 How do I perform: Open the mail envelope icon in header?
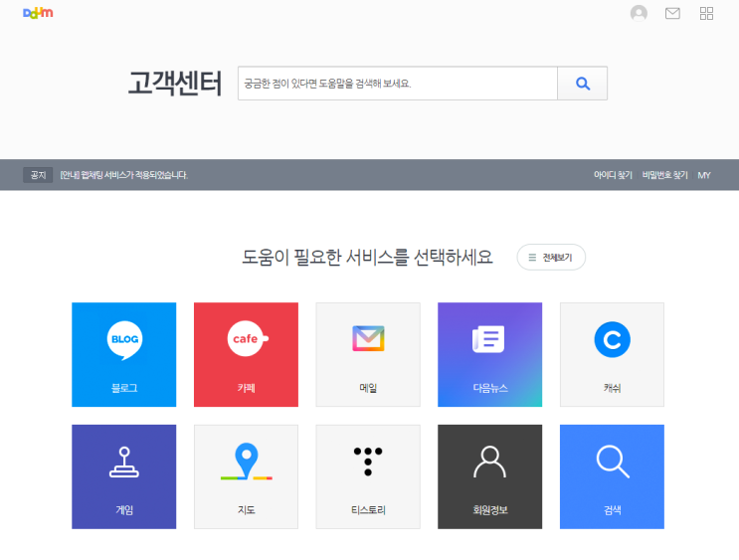(672, 14)
